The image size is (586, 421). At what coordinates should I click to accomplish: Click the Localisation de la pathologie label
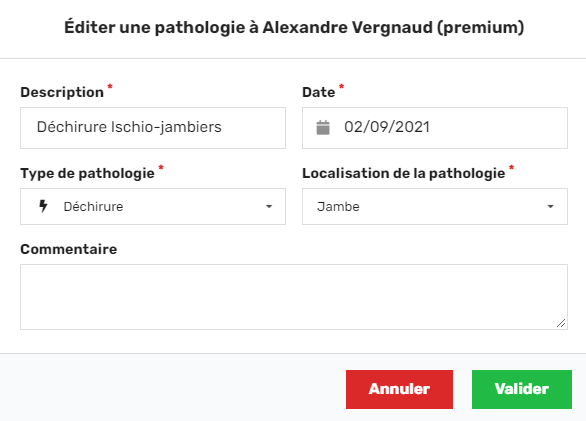404,173
